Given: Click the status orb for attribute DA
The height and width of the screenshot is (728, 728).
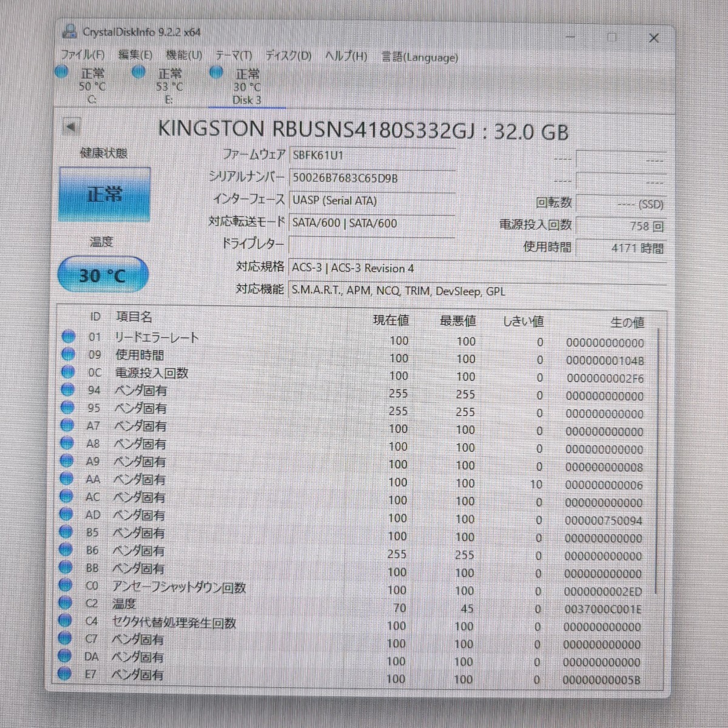Looking at the screenshot, I should tap(64, 656).
